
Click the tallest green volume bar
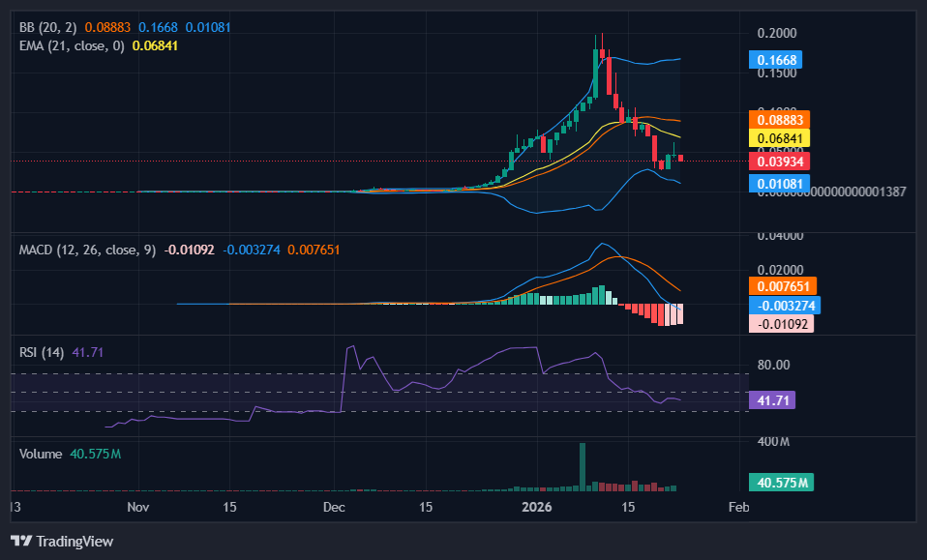583,466
